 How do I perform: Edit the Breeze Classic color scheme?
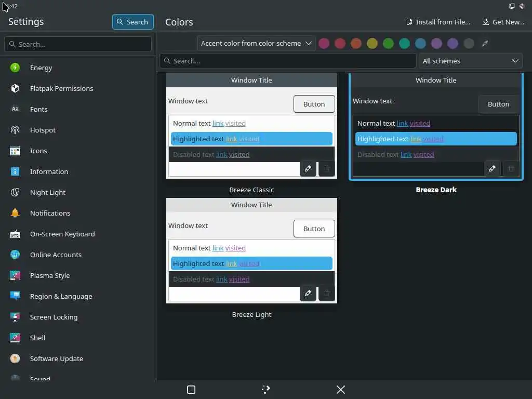308,169
